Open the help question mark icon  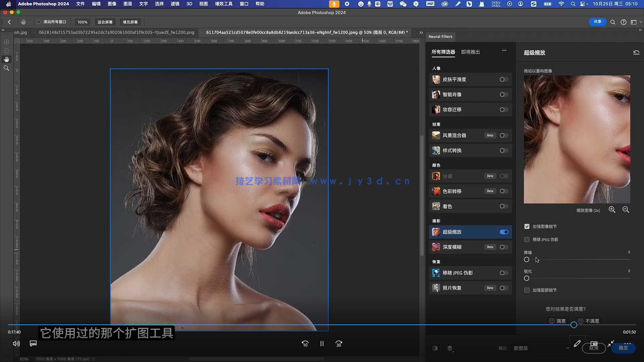click(x=624, y=22)
